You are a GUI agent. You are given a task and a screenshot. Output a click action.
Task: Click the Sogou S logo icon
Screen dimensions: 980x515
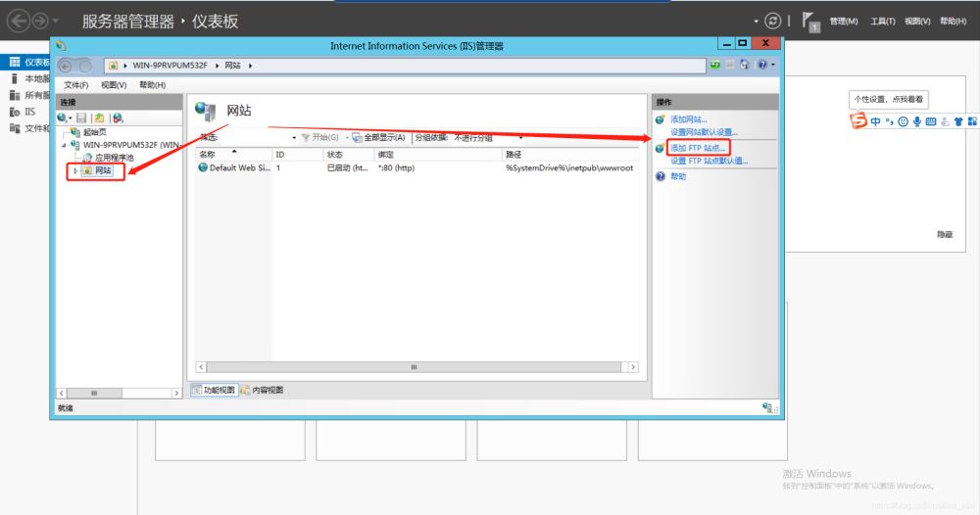858,120
